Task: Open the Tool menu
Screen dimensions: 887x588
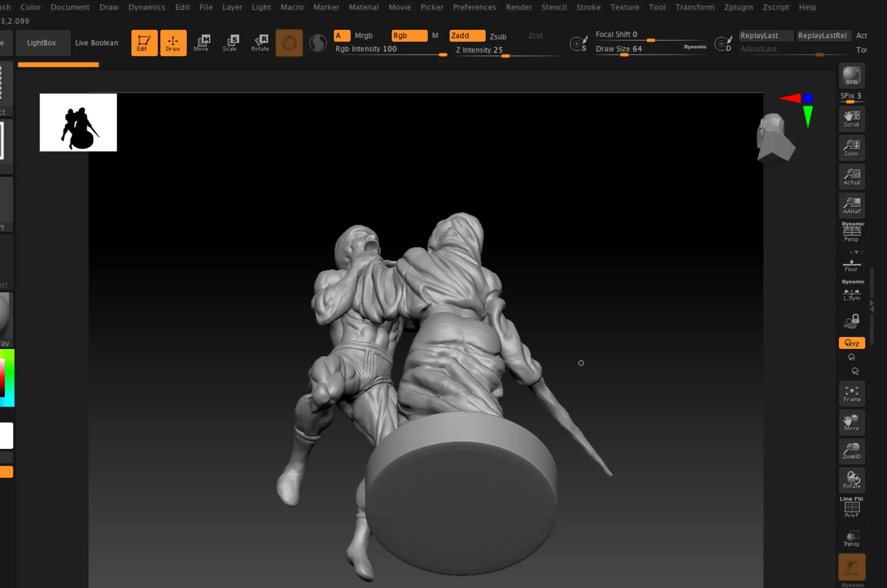Action: 657,7
